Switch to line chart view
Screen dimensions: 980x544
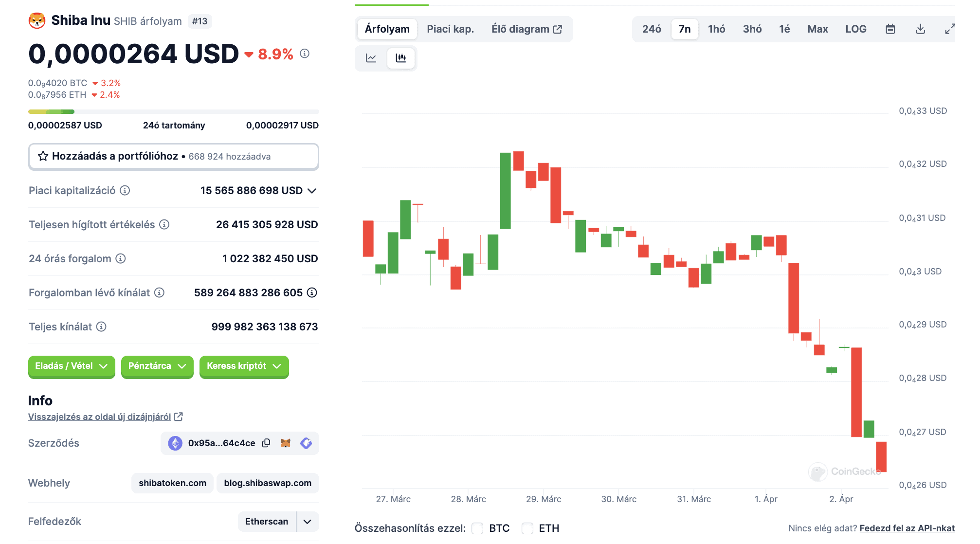(x=371, y=58)
